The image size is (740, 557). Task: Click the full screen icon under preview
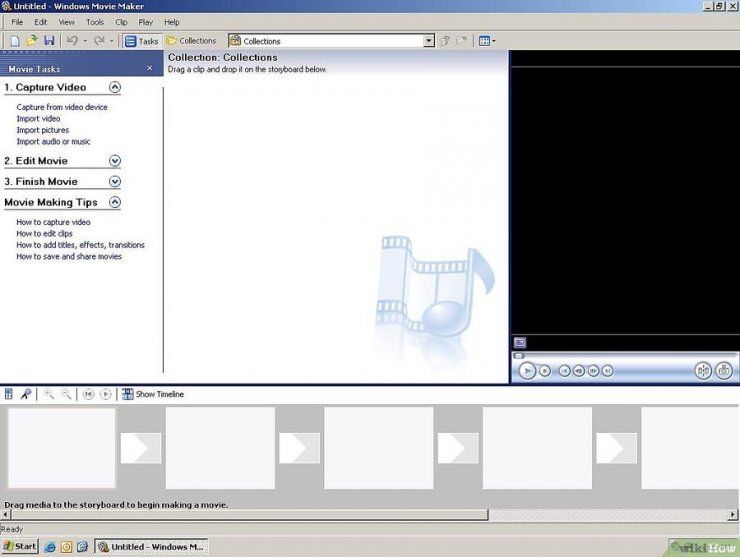pyautogui.click(x=520, y=343)
